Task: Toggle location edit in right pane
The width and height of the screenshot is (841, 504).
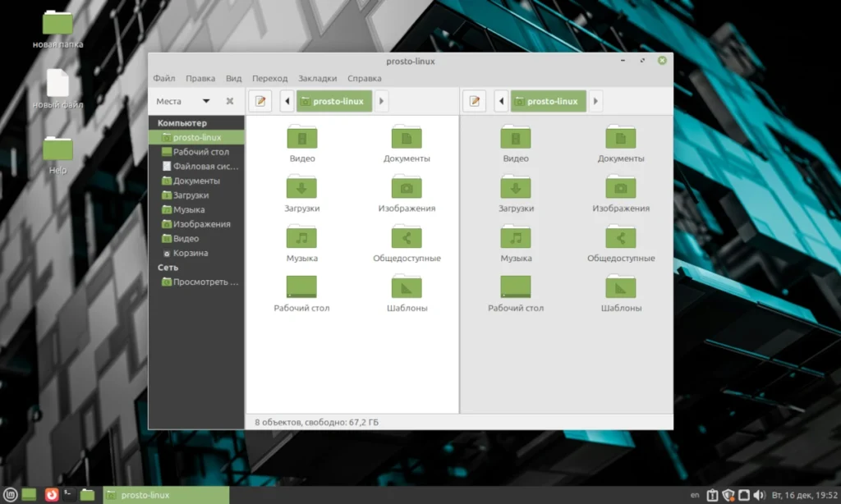Action: coord(474,101)
